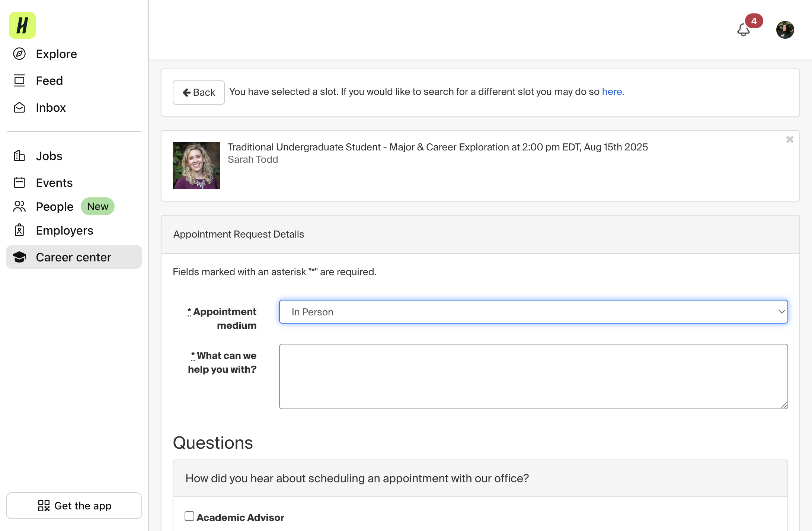Click the Jobs building icon
Screen dimensions: 812x531
click(x=19, y=156)
